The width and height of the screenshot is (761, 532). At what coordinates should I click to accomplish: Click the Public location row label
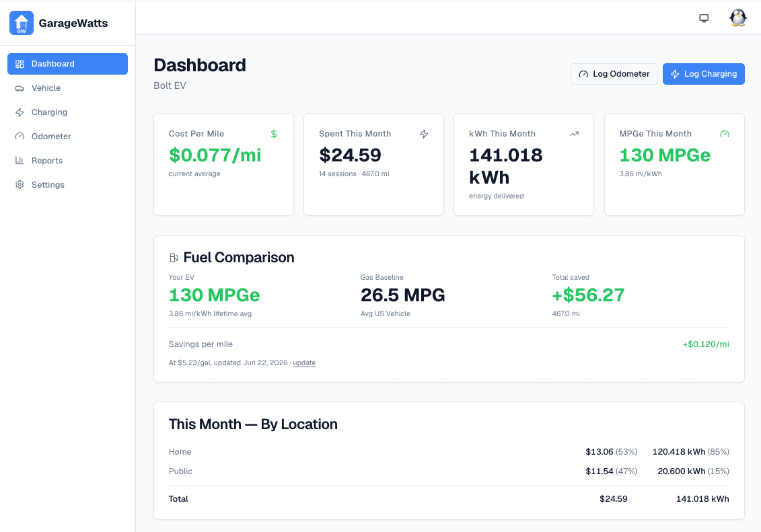(180, 471)
